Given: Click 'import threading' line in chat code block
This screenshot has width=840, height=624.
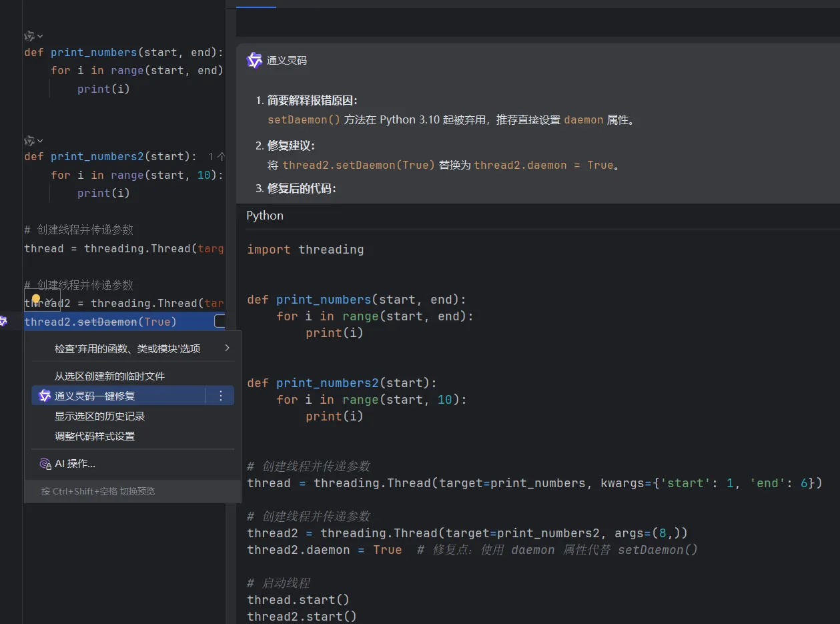Looking at the screenshot, I should pos(306,250).
